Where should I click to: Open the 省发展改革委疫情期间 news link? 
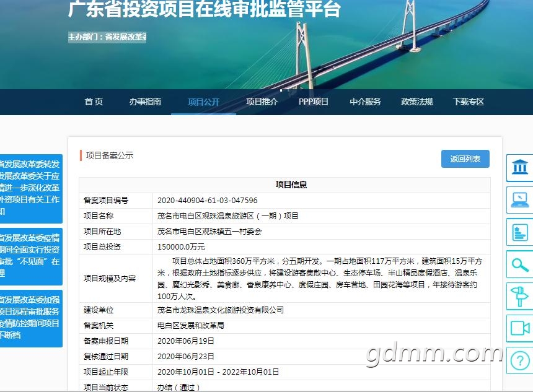click(x=30, y=255)
